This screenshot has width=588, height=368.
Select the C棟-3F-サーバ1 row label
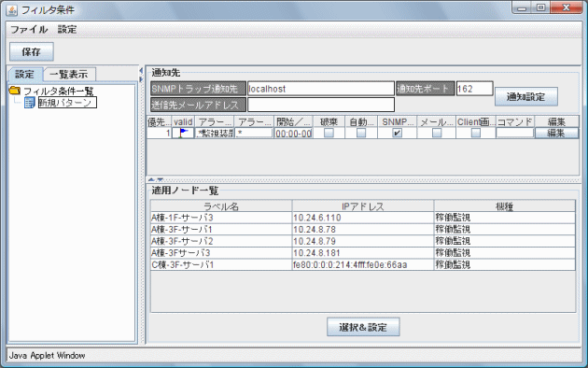click(183, 265)
